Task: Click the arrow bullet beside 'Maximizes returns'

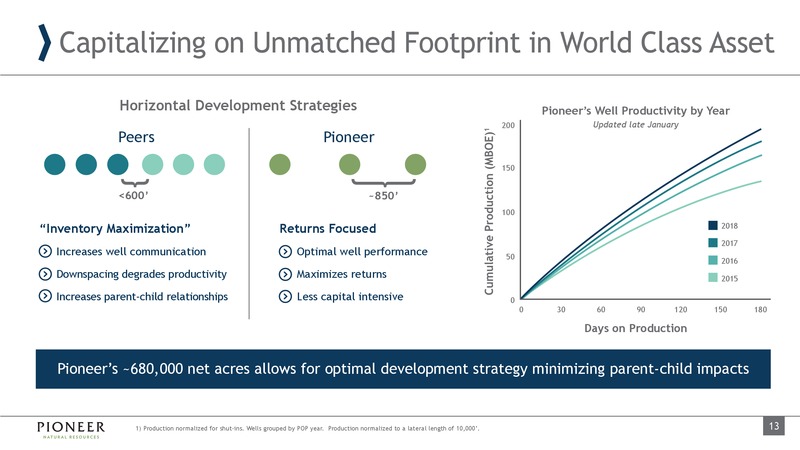Action: (x=285, y=274)
